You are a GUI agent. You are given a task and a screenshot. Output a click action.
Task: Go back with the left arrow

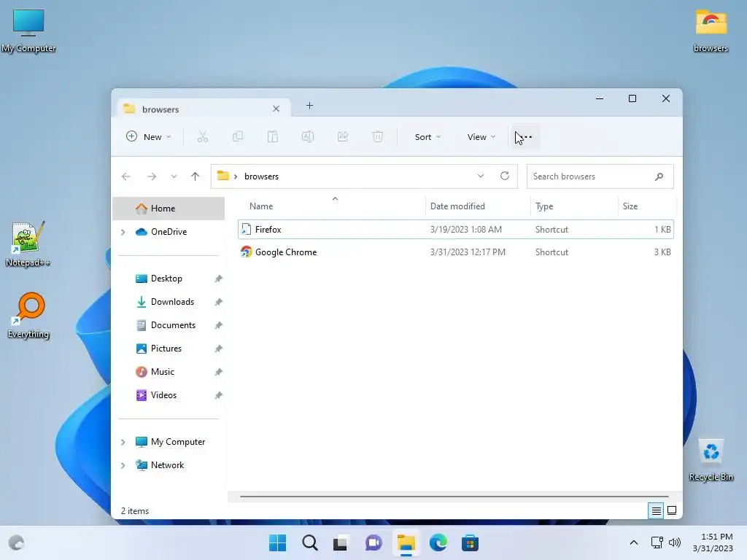125,176
